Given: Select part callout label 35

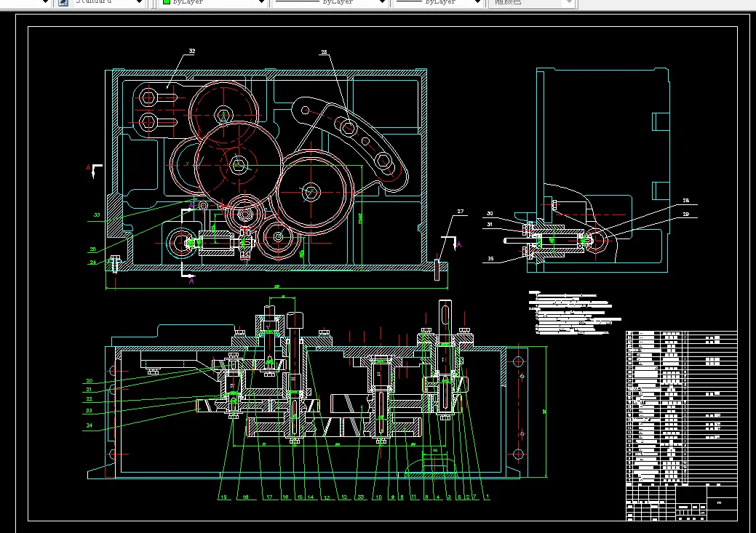Looking at the screenshot, I should (491, 259).
